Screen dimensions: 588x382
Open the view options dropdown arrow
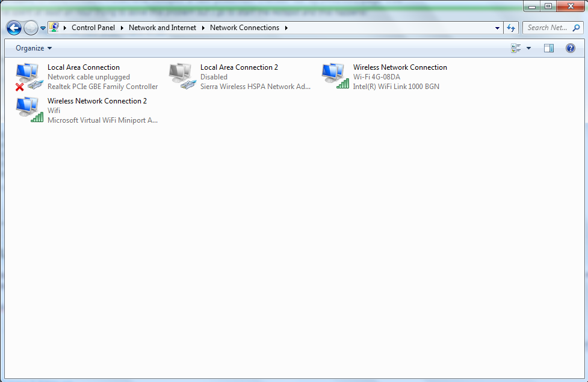529,48
